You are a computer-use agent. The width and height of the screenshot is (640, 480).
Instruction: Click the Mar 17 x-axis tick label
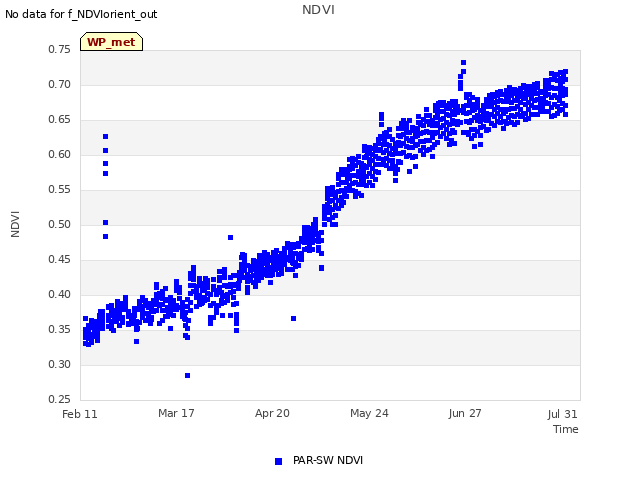(x=176, y=413)
